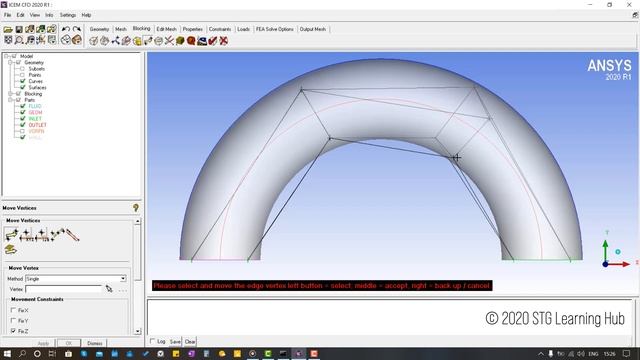
Task: Click the Pre-Mesh Smooth icon
Action: pyautogui.click(x=202, y=41)
